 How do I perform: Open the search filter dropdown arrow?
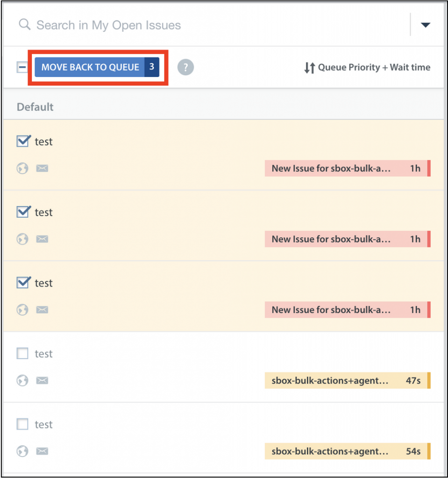point(426,25)
